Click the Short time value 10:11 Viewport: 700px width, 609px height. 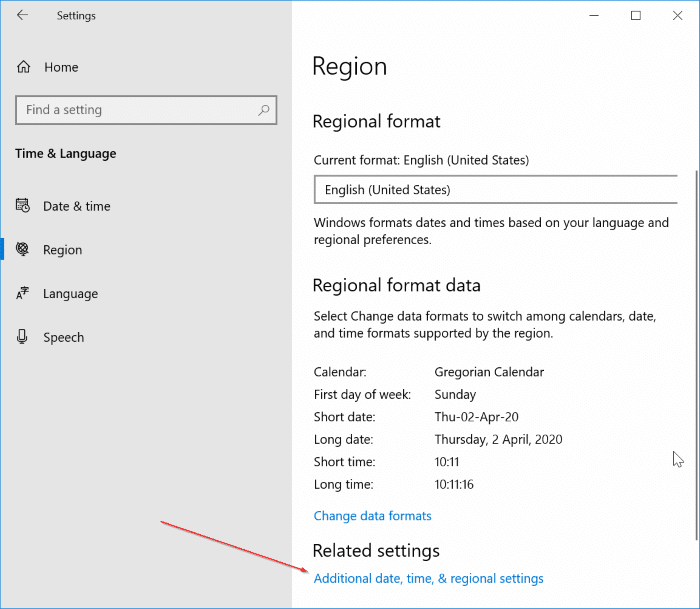(446, 462)
